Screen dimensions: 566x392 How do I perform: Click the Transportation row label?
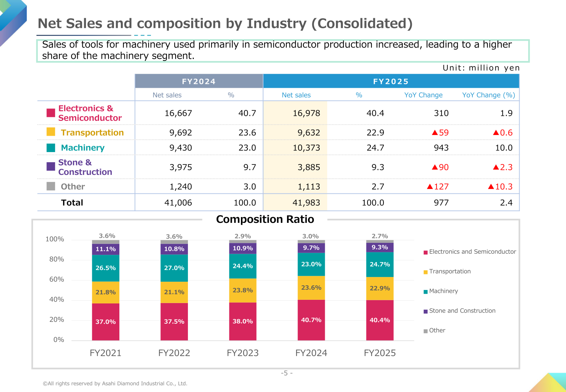point(92,132)
